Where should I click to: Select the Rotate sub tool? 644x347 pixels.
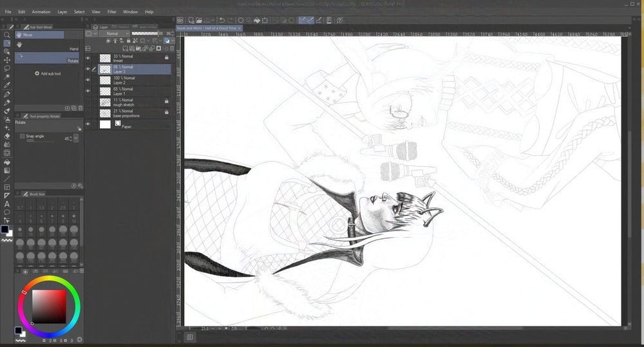pyautogui.click(x=47, y=58)
